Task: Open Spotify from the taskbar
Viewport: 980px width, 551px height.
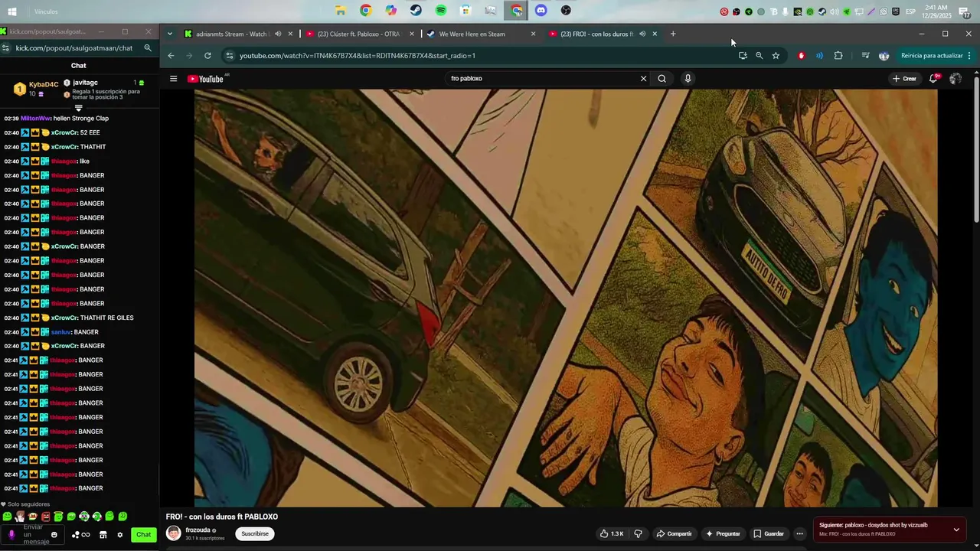Action: coord(440,11)
